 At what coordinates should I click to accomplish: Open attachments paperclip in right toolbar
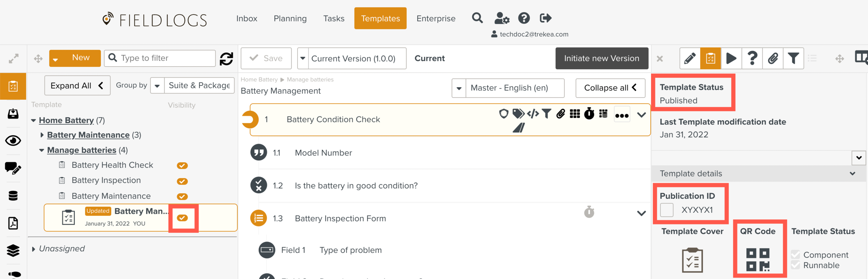[773, 58]
